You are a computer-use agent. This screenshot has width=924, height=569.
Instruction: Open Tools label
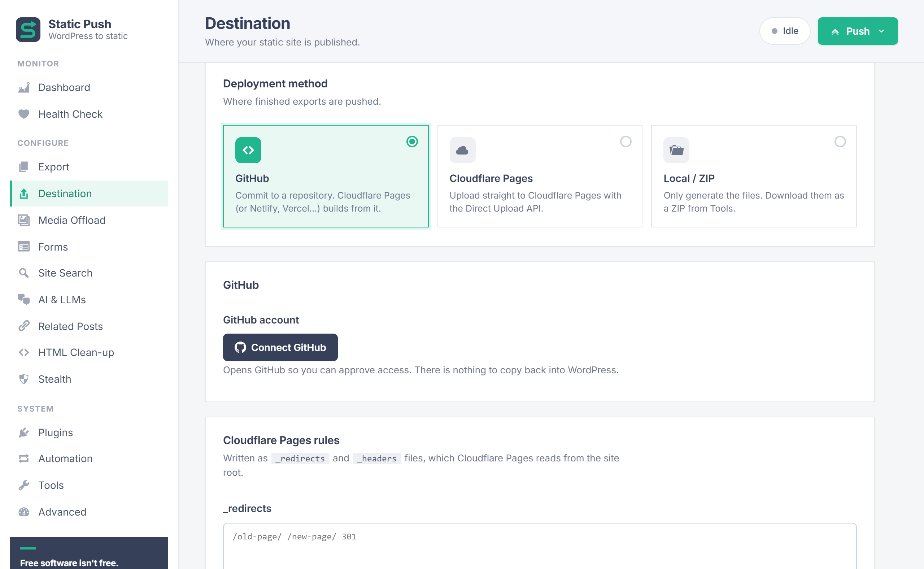point(51,485)
